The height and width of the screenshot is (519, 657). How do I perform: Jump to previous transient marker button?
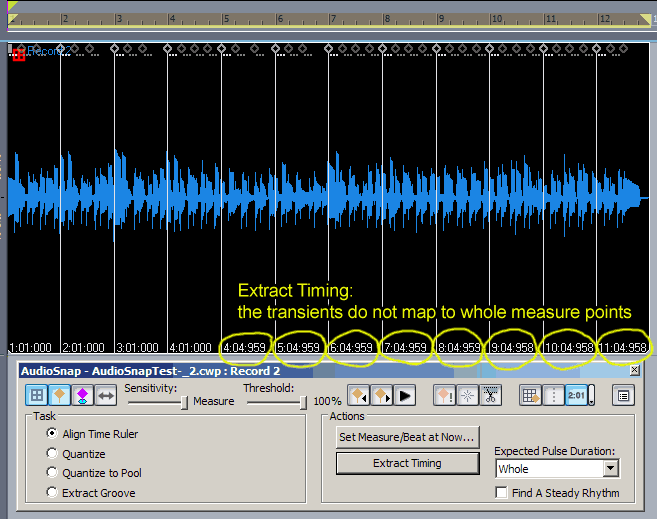point(358,395)
